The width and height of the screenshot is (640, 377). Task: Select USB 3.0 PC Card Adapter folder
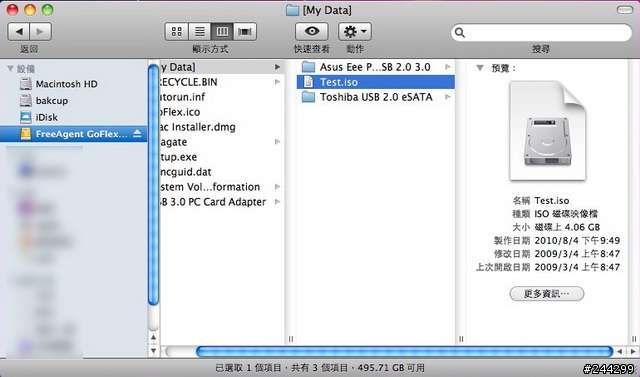(222, 202)
